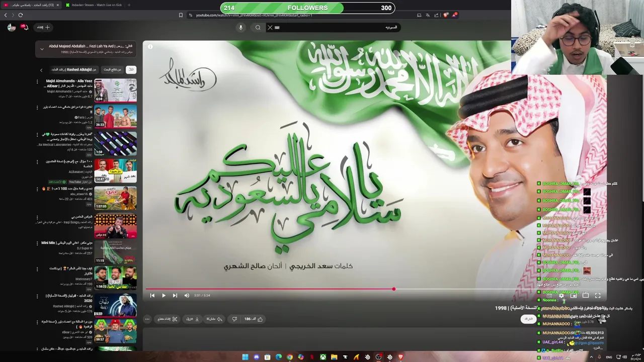This screenshot has height=362, width=644.
Task: Dislike the video with thumbs down
Action: pyautogui.click(x=234, y=319)
